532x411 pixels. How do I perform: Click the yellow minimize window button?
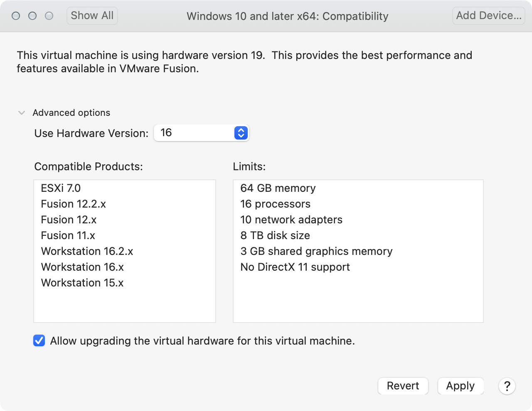tap(32, 16)
